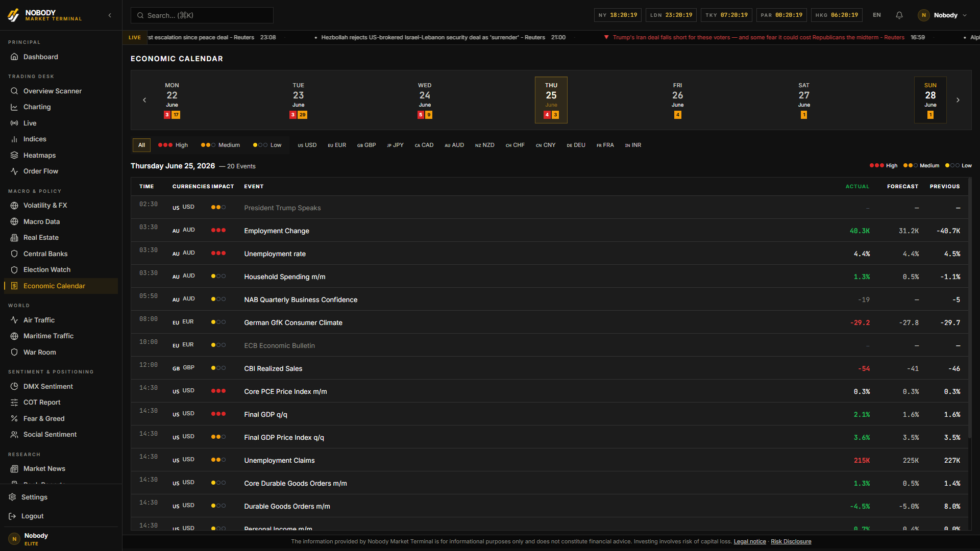Click the Overview Scanner magnifier icon
The width and height of the screenshot is (980, 551).
[14, 91]
